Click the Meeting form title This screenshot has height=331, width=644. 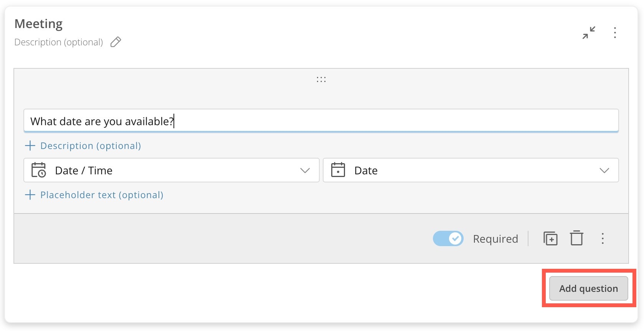tap(38, 23)
